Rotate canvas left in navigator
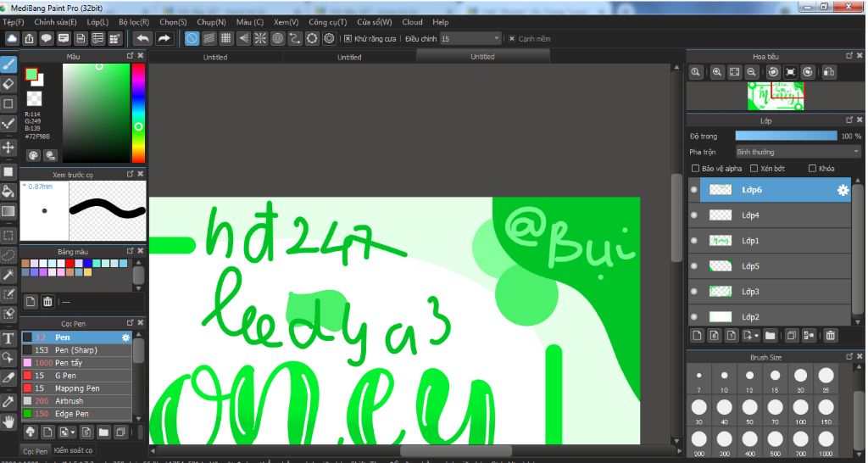Viewport: 868px width, 463px height. [773, 72]
